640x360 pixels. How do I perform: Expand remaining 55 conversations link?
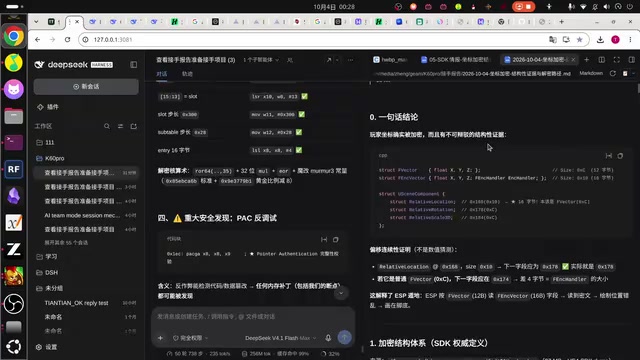click(66, 242)
